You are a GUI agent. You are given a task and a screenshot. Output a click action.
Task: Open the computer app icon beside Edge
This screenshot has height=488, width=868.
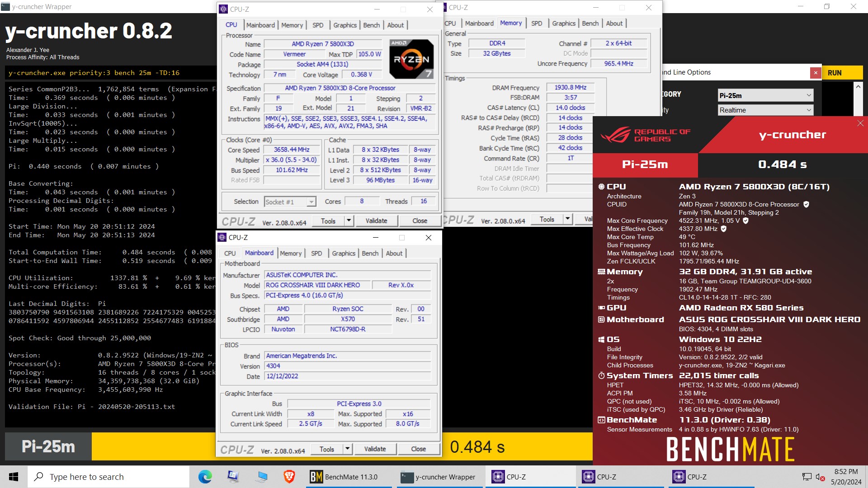pos(233,477)
